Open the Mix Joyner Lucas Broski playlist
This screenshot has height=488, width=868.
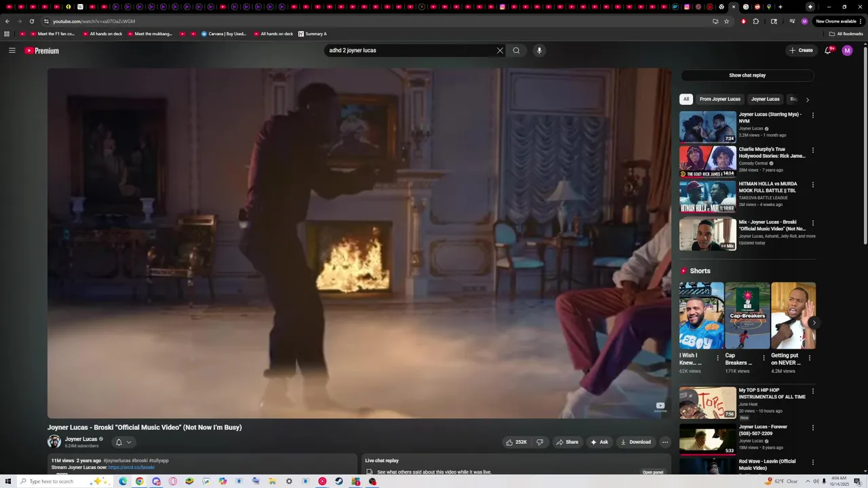[x=707, y=235]
